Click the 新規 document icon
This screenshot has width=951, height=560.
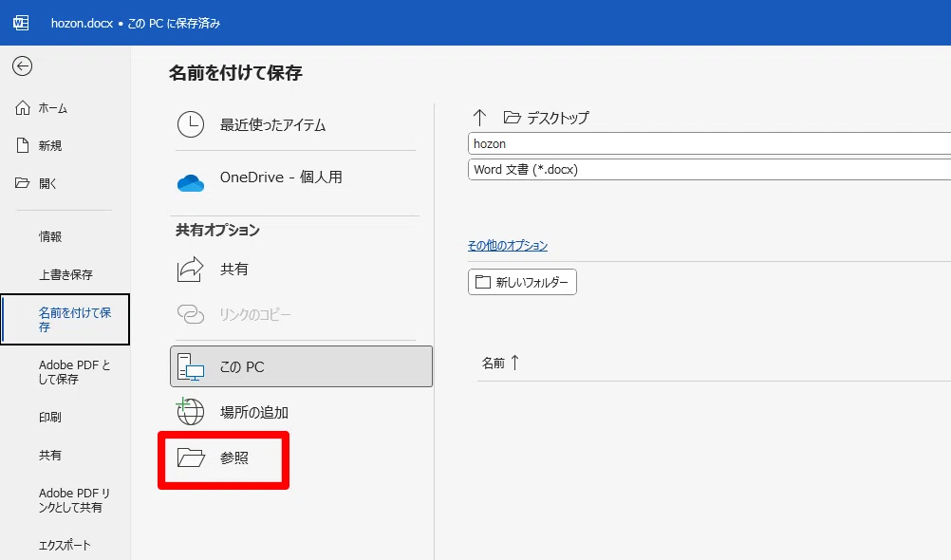pyautogui.click(x=23, y=145)
